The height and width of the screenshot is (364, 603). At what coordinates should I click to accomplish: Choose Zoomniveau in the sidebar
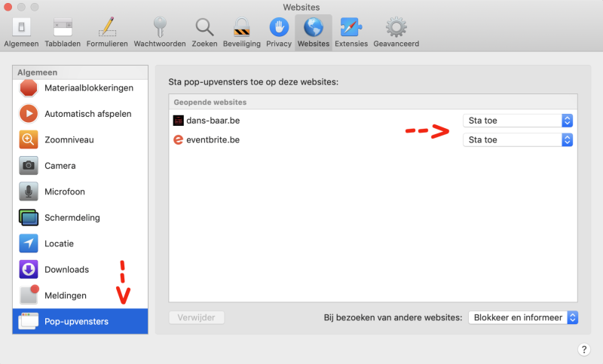click(69, 140)
